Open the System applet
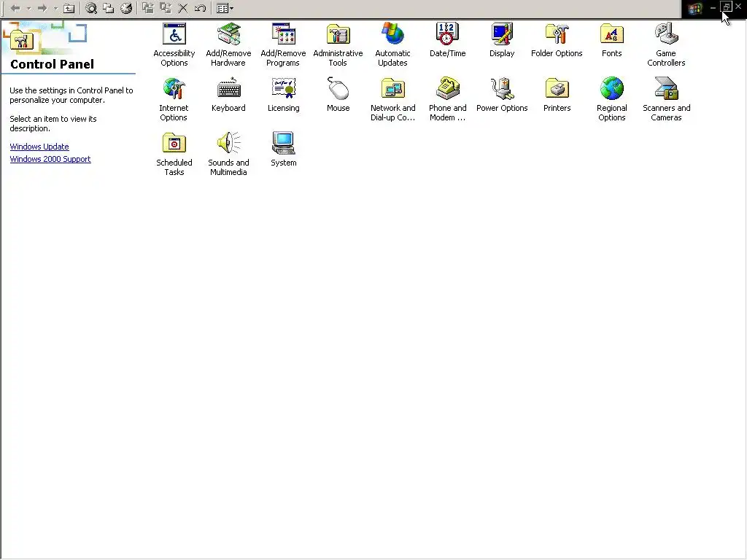The width and height of the screenshot is (747, 560). click(x=284, y=149)
